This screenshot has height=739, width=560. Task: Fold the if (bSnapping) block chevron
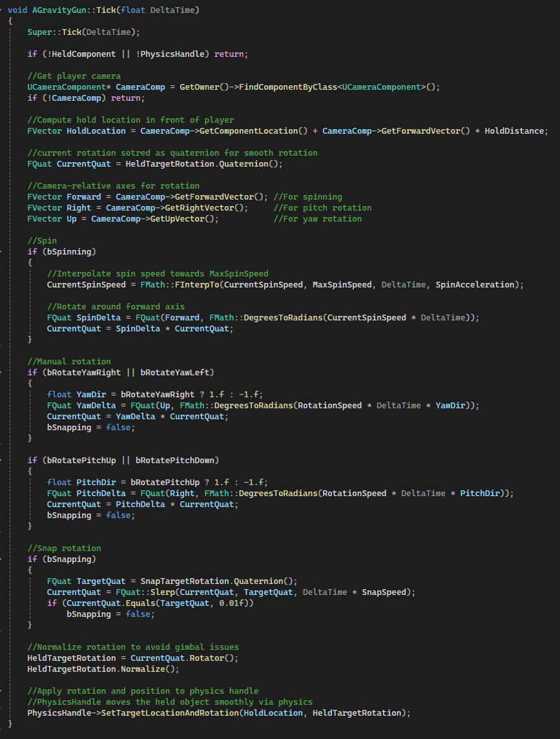[3, 559]
